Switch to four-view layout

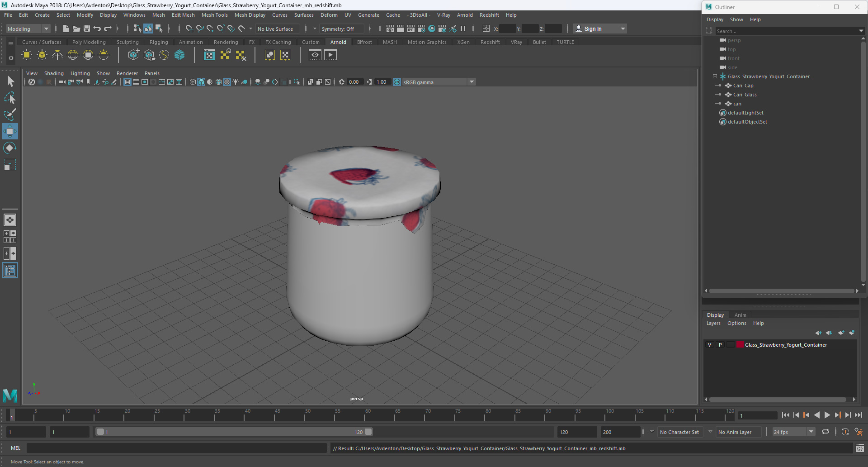point(10,237)
